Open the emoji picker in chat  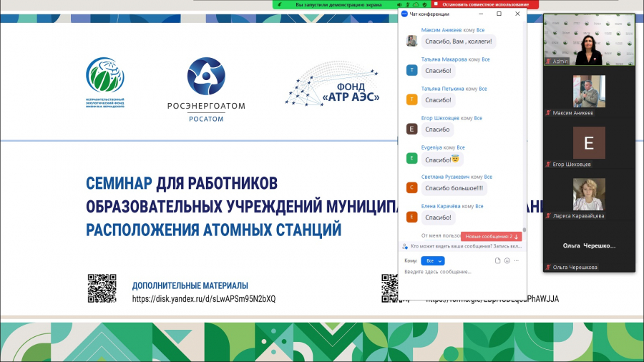[x=507, y=260]
